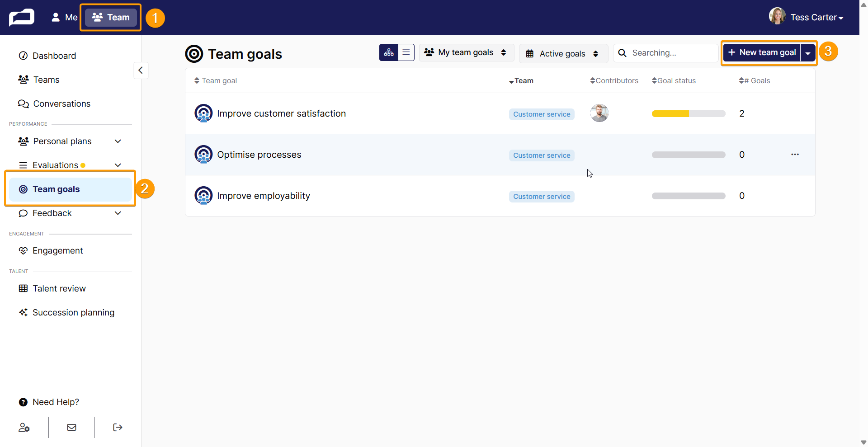Open Talent review in the sidebar
This screenshot has height=447, width=868.
(52, 288)
